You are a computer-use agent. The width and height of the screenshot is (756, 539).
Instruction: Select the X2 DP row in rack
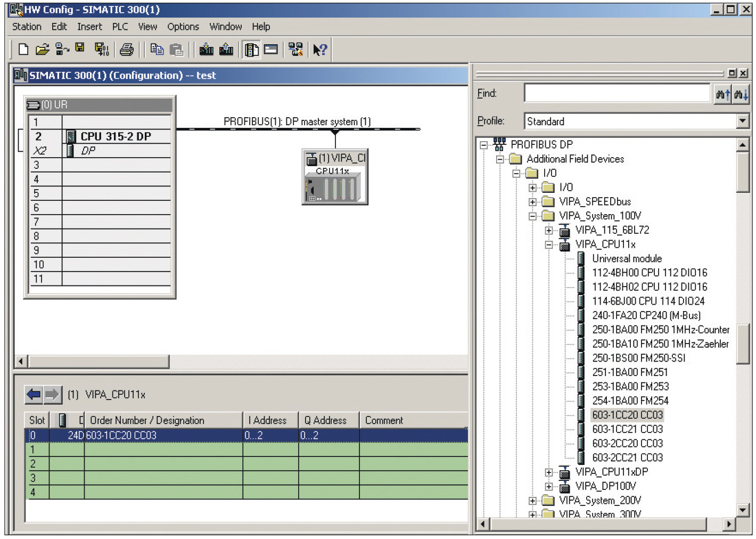point(101,151)
